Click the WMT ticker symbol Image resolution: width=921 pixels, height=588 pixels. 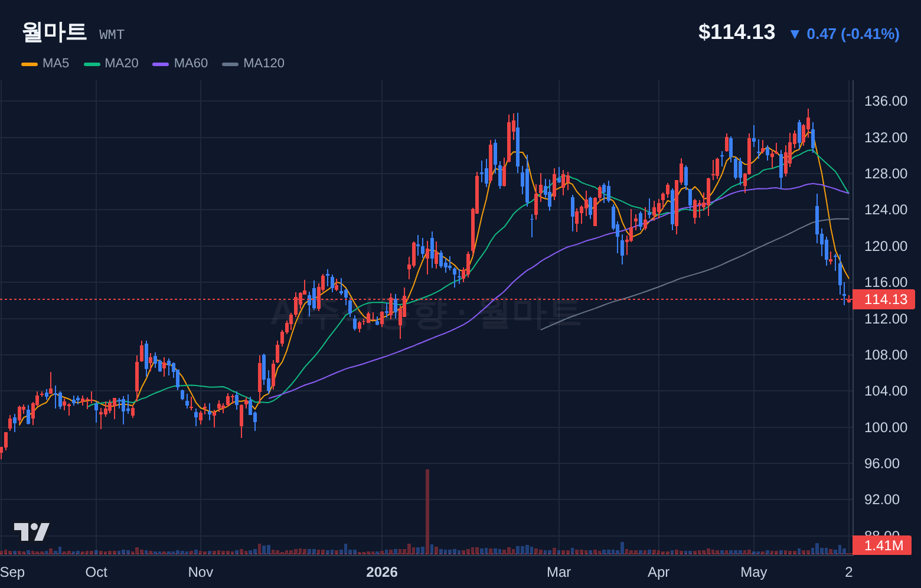(112, 35)
